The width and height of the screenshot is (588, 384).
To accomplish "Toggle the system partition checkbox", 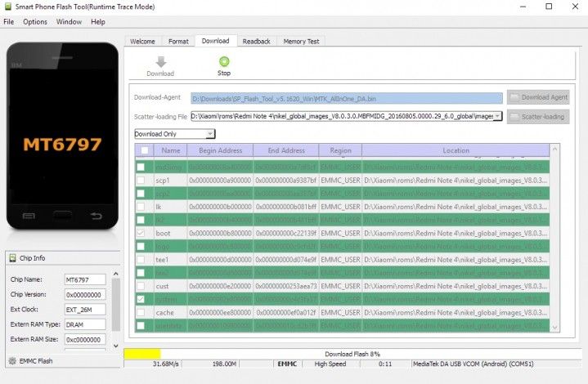I will (x=141, y=299).
